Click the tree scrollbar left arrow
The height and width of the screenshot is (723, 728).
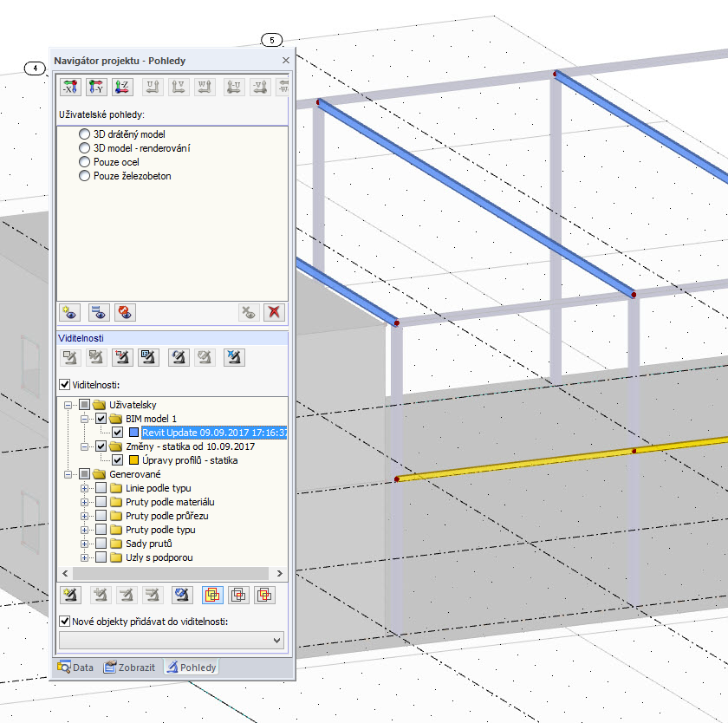coord(65,573)
